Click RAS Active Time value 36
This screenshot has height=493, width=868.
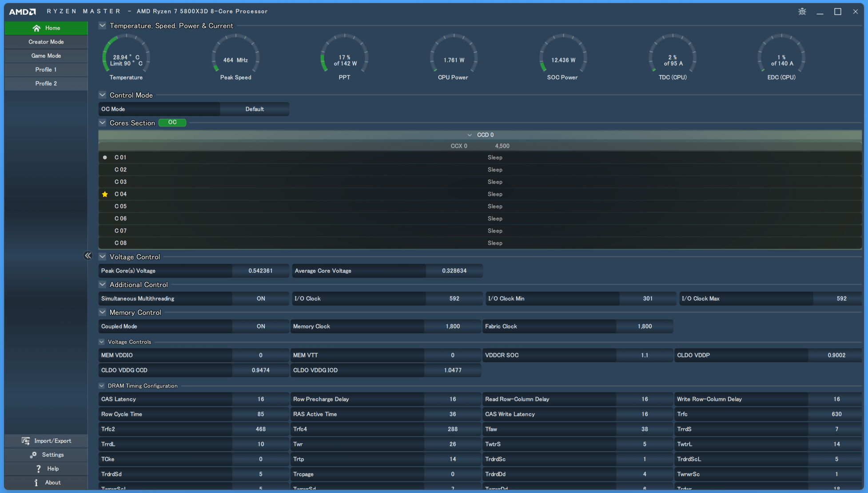453,414
